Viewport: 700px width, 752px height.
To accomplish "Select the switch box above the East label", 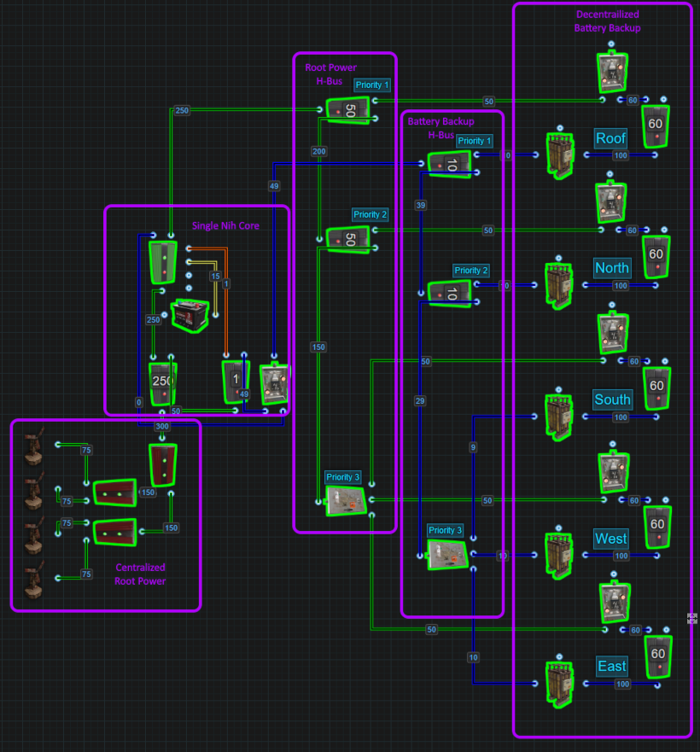I will tap(615, 603).
